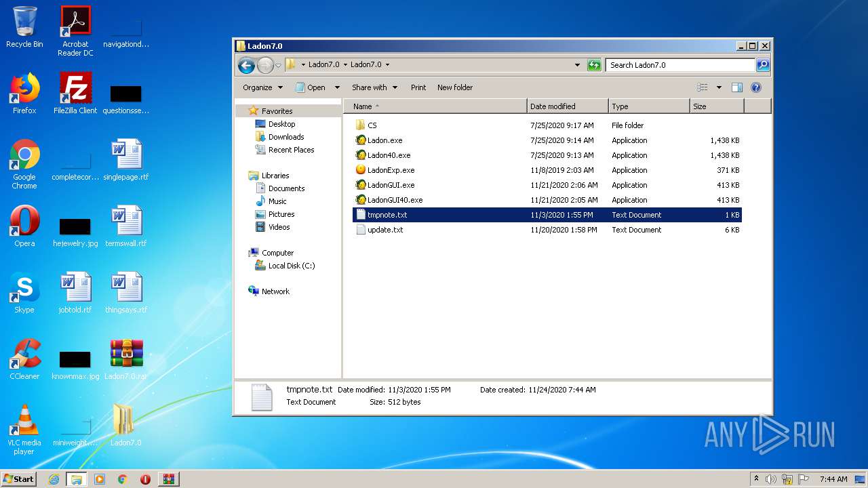Viewport: 868px width, 488px height.
Task: Open CCleaner desktop shortcut
Action: [x=24, y=359]
